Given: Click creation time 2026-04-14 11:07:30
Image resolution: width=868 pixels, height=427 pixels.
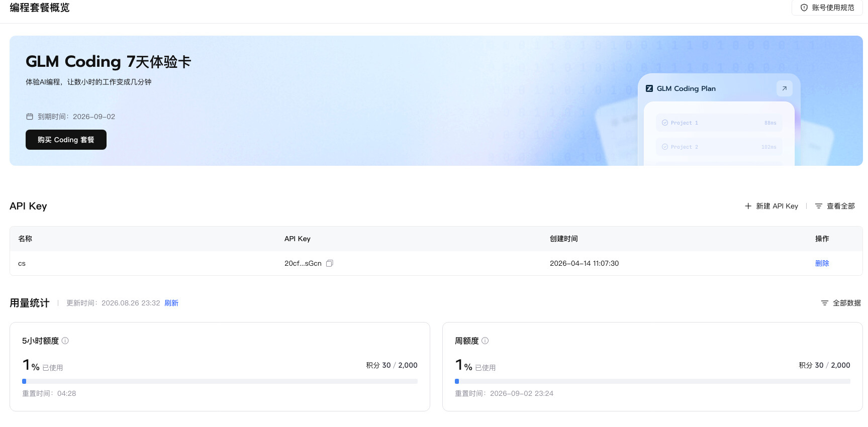Looking at the screenshot, I should (x=584, y=263).
